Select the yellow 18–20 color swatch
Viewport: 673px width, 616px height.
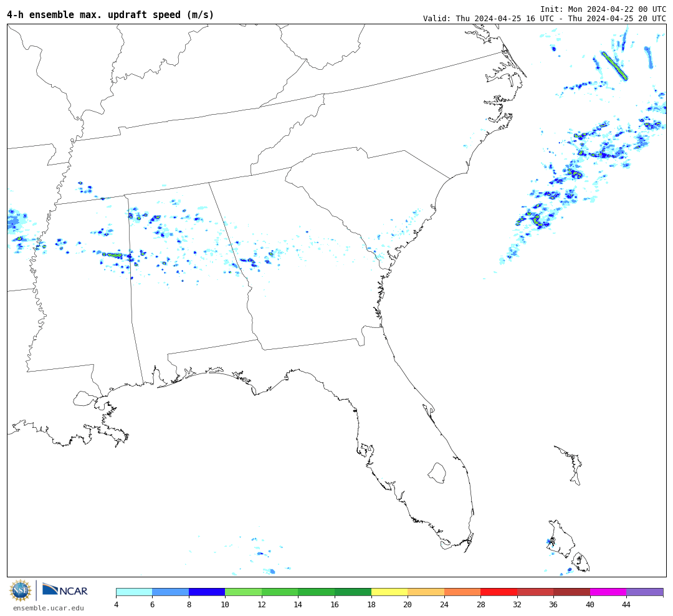389,592
